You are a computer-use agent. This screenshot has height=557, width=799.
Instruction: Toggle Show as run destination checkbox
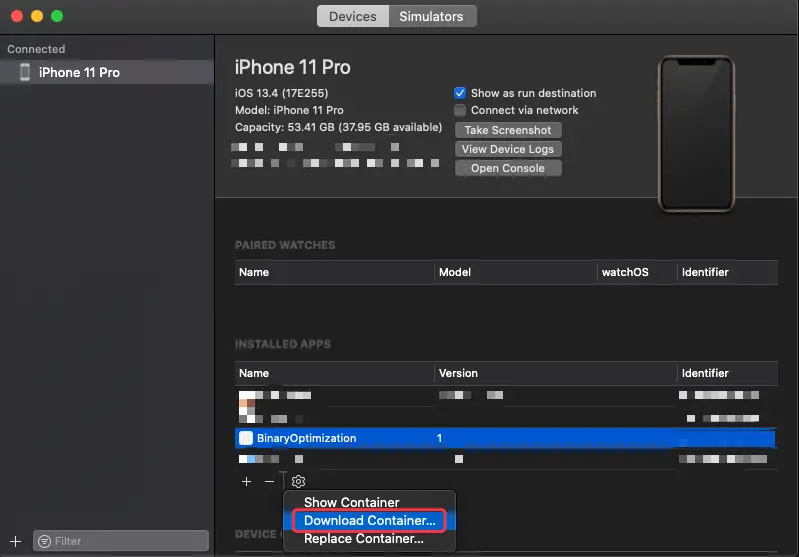[x=460, y=93]
